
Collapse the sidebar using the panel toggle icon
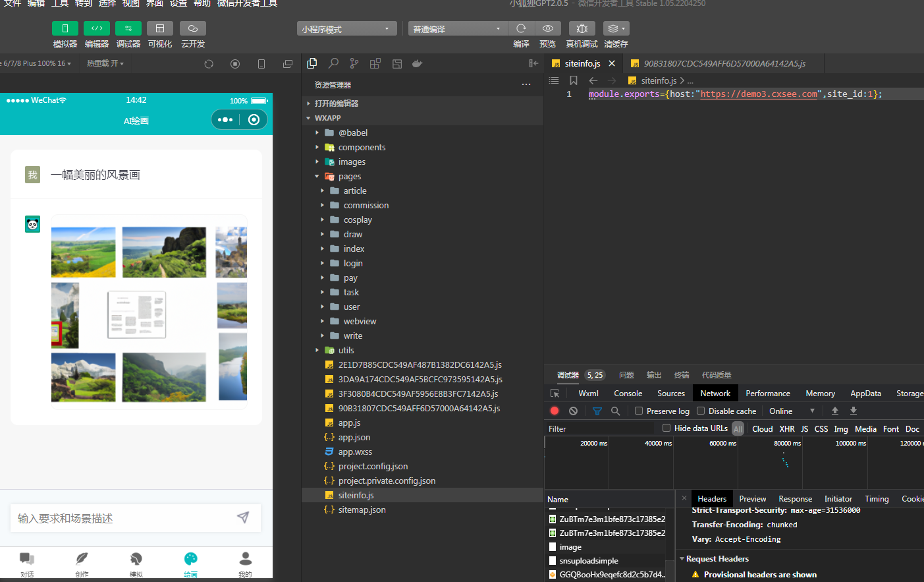533,63
